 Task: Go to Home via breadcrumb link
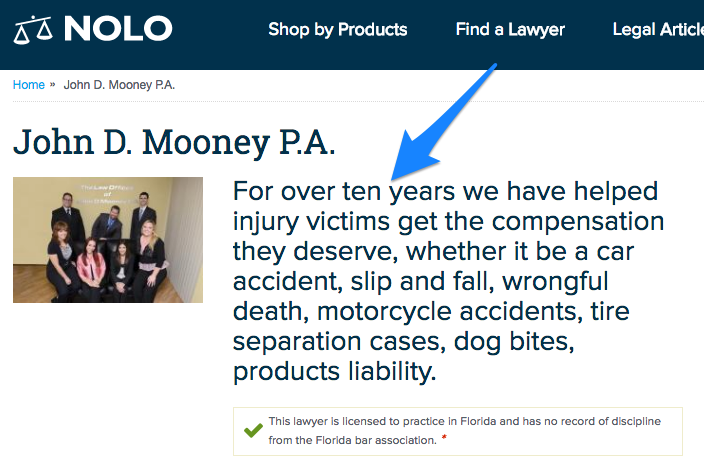tap(28, 85)
